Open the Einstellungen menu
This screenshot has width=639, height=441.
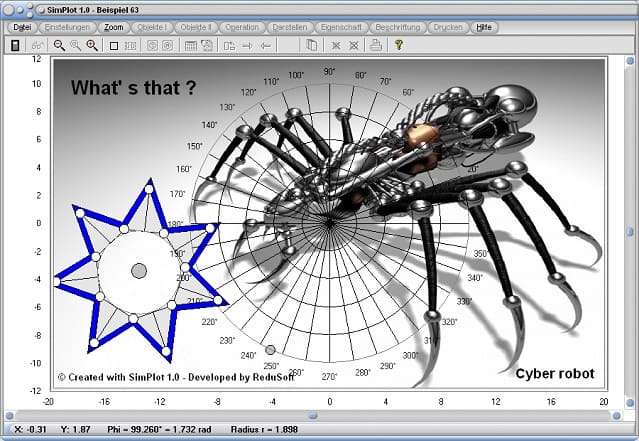pos(67,27)
